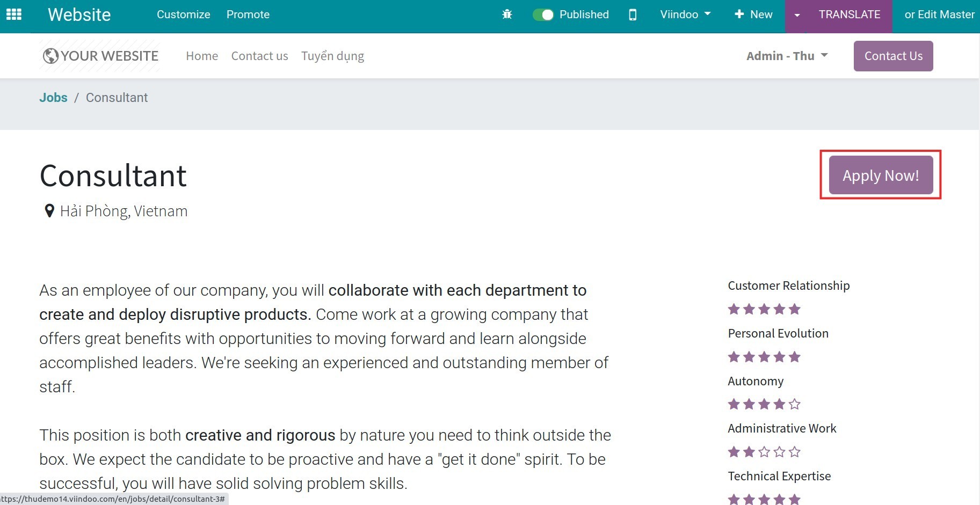This screenshot has width=980, height=505.
Task: Click the Hải Phòng location pin icon
Action: 49,211
